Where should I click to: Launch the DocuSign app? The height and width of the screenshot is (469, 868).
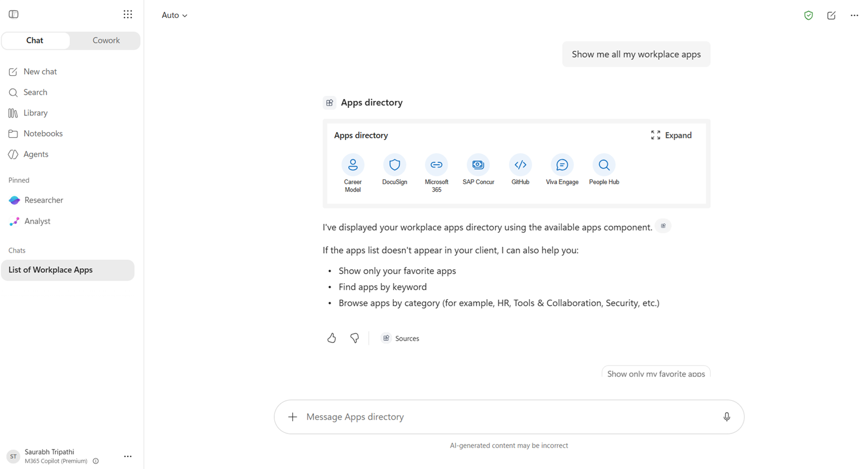(394, 170)
